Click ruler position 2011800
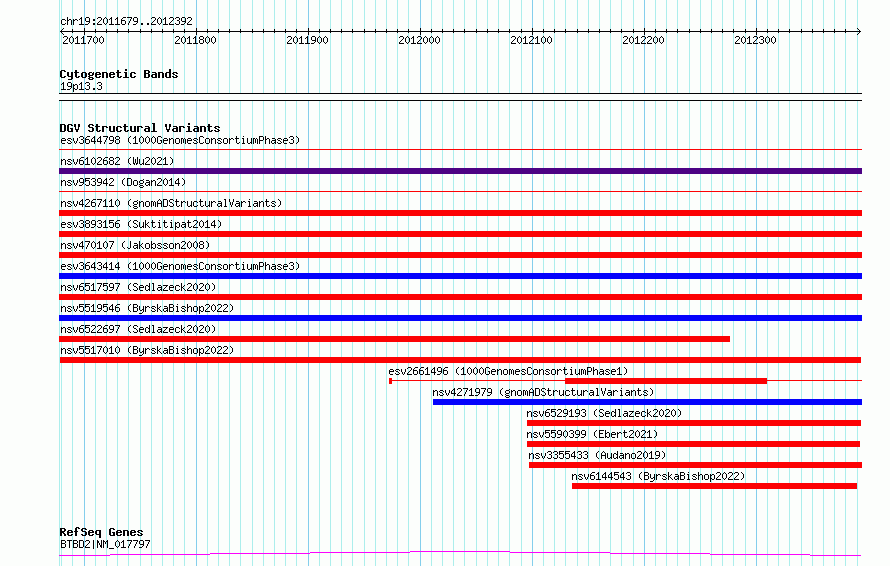This screenshot has width=890, height=566. tap(195, 40)
